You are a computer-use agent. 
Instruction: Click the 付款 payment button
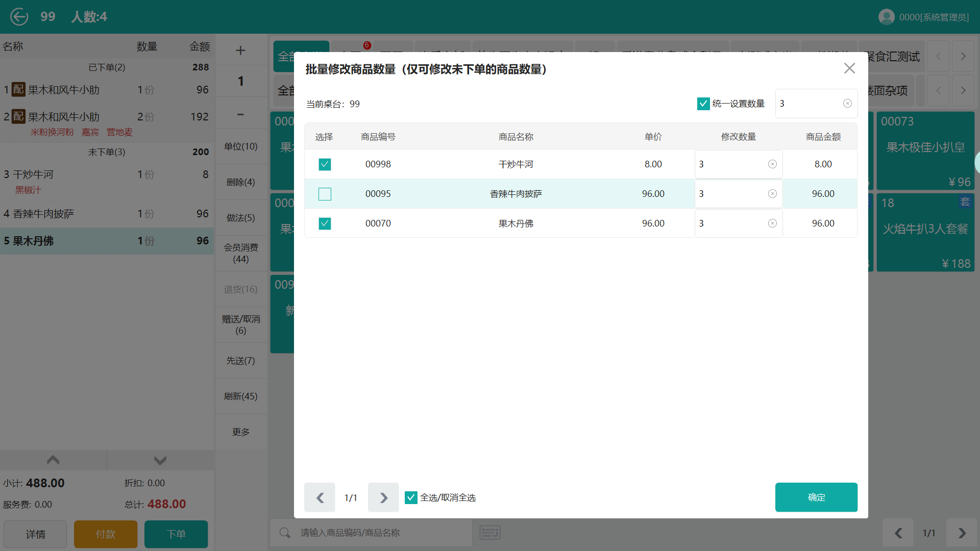pyautogui.click(x=106, y=534)
